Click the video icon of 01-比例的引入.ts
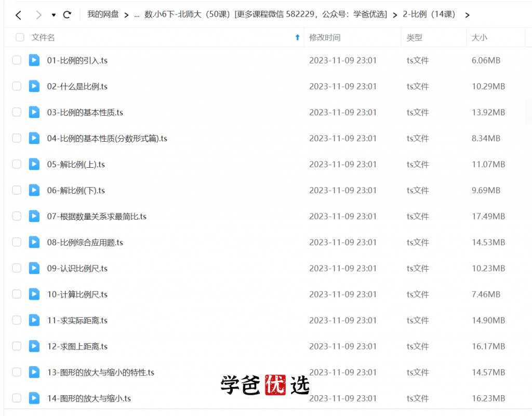532x416 pixels. click(34, 60)
